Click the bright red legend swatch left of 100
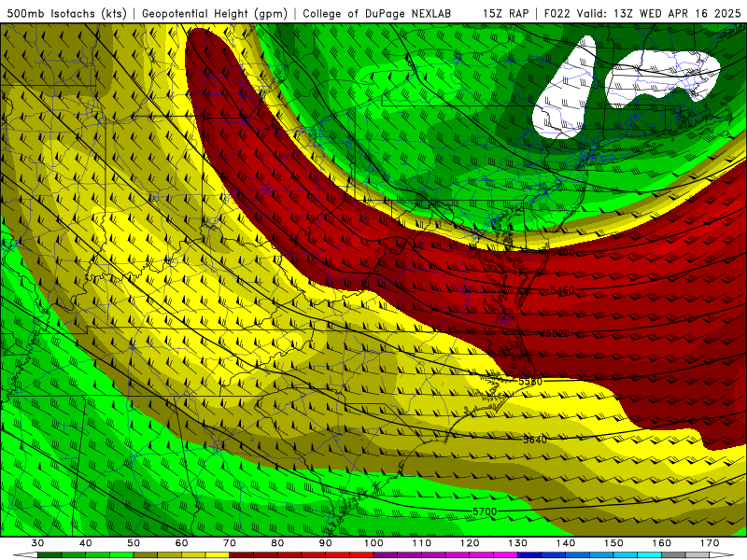This screenshot has height=560, width=747. (361, 555)
